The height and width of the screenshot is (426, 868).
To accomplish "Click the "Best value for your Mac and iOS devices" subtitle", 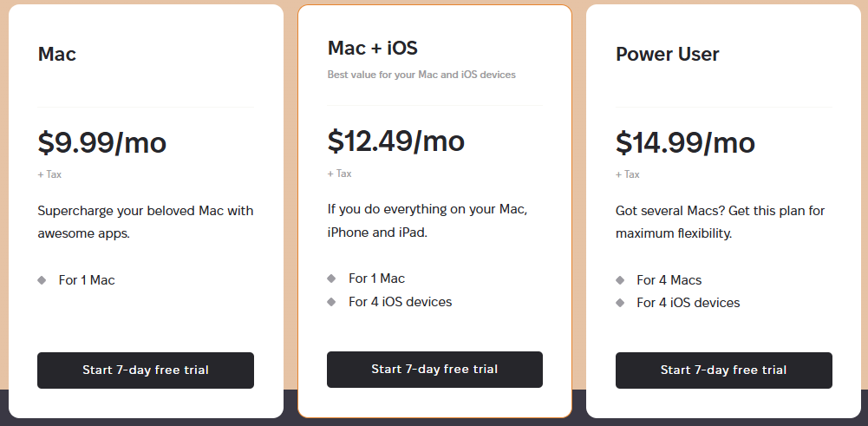I will [421, 75].
